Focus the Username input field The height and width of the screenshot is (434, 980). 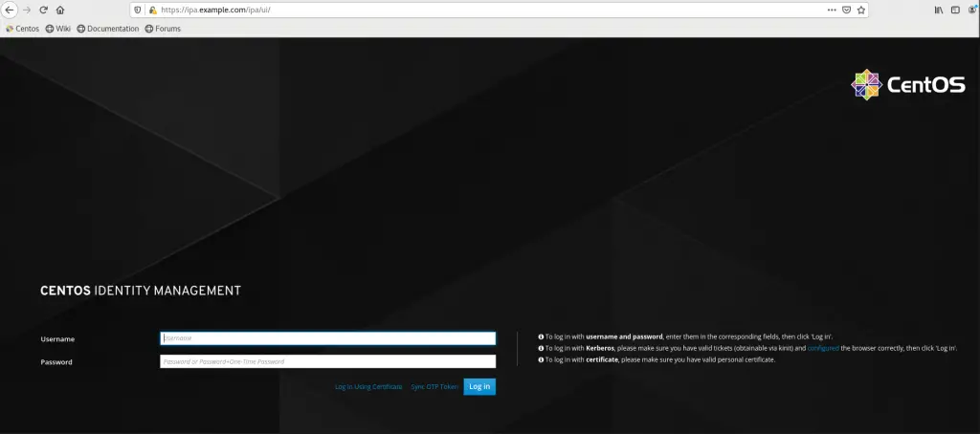[x=327, y=338]
